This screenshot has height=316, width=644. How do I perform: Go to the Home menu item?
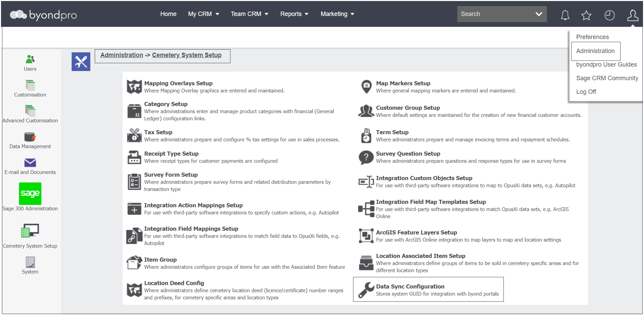pyautogui.click(x=168, y=14)
